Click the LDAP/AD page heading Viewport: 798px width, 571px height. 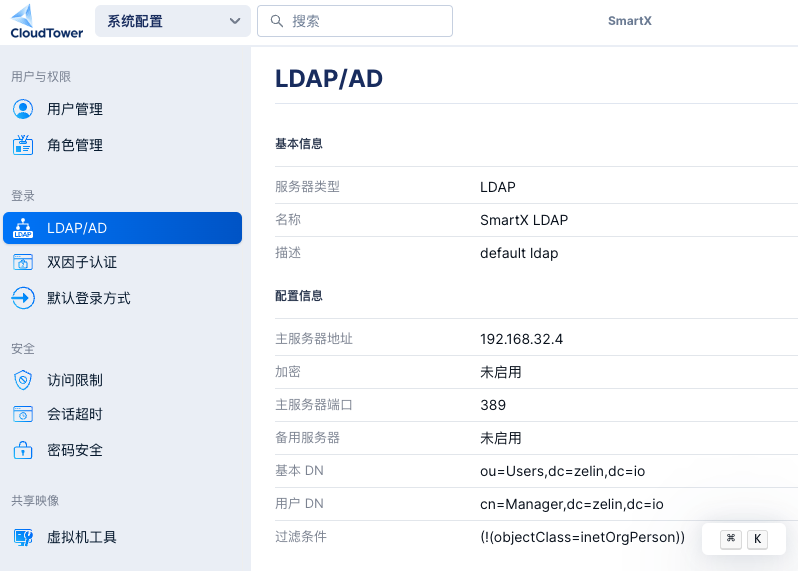tap(329, 79)
